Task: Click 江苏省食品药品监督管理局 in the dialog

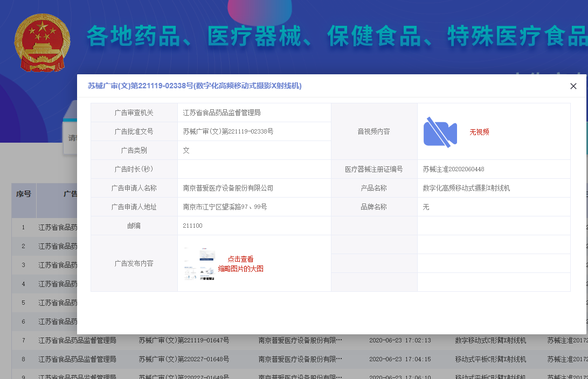Action: tap(222, 113)
